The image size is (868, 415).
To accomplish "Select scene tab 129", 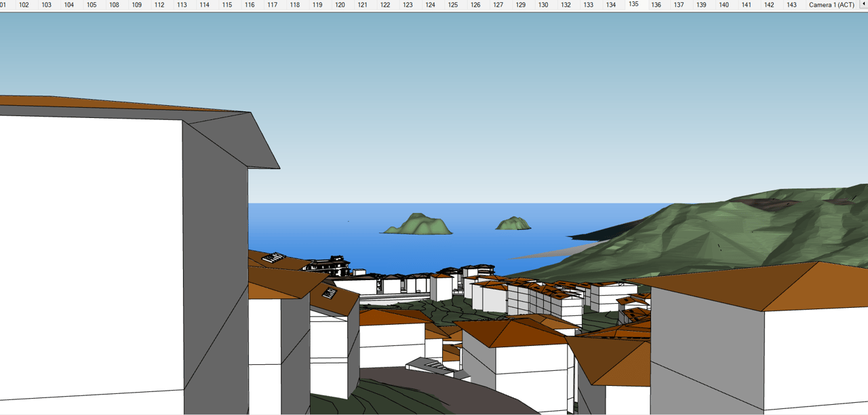I will [520, 5].
